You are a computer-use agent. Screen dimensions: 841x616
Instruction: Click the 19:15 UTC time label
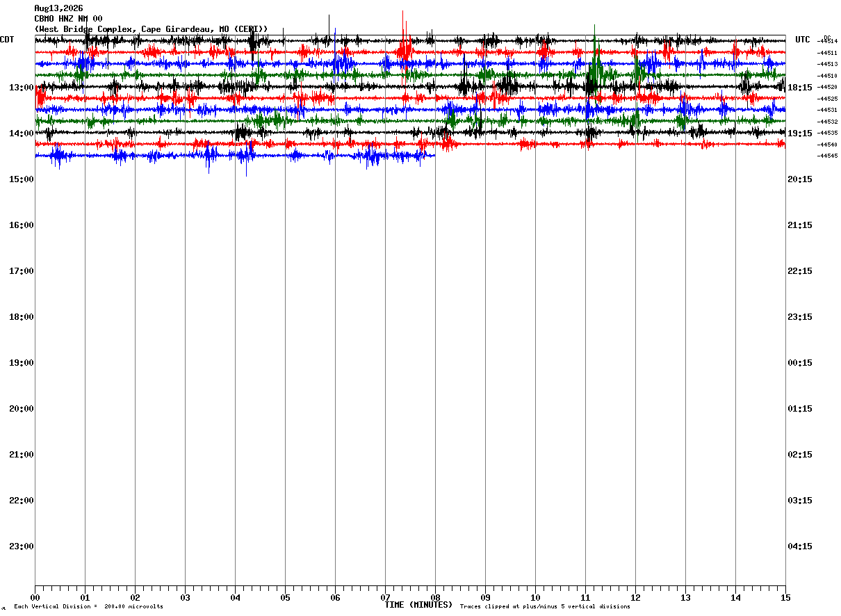(800, 133)
